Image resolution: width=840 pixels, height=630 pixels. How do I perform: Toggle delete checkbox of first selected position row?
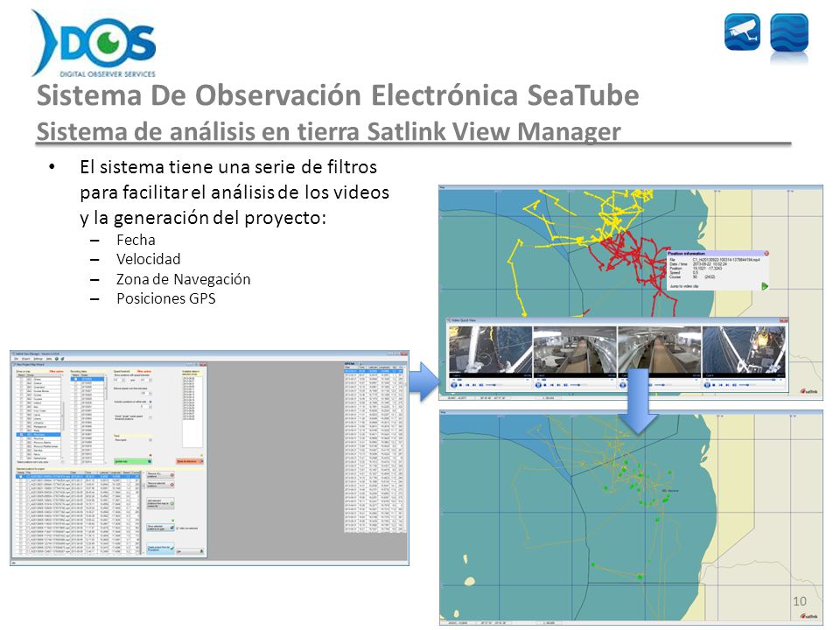tap(21, 477)
